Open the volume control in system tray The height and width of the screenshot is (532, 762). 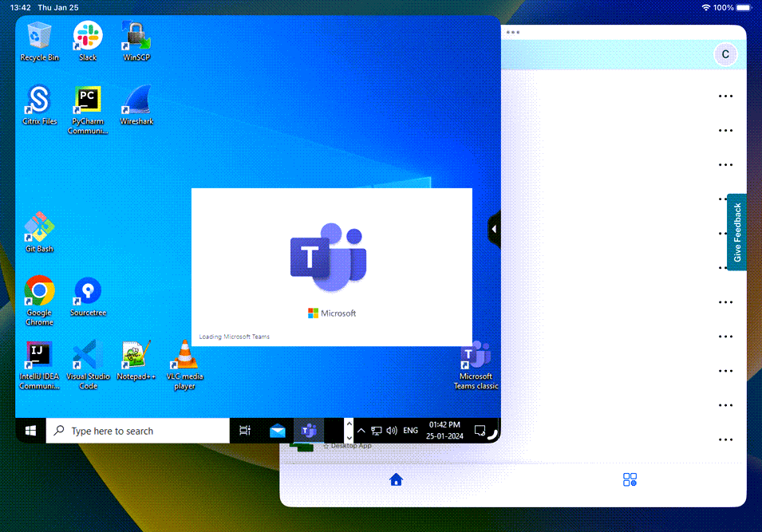[x=391, y=431]
